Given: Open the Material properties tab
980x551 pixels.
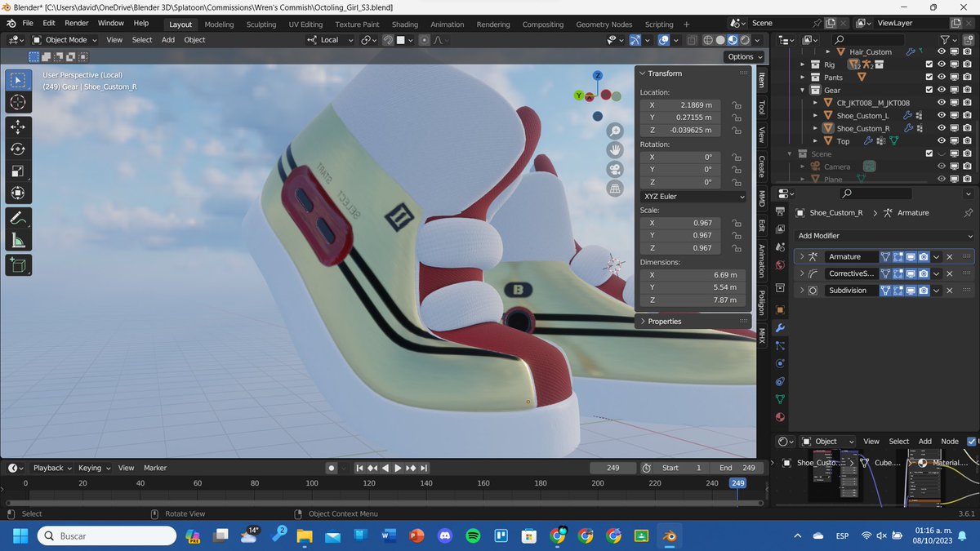Looking at the screenshot, I should (780, 417).
